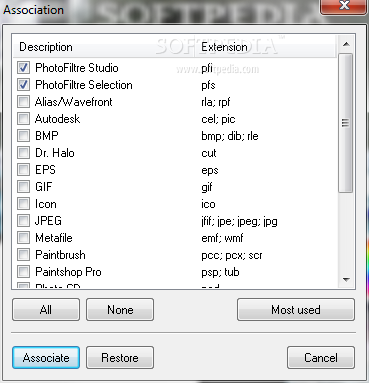Check the BMP format checkbox
Viewport: 369px width, 383px height.
[x=23, y=136]
